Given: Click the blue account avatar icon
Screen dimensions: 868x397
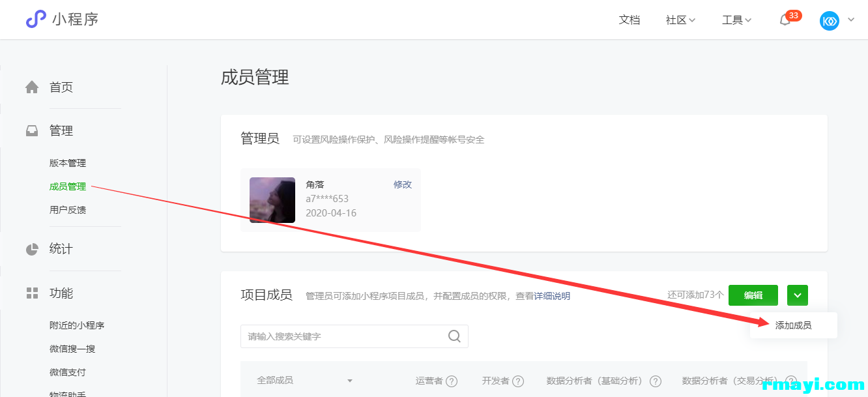Looking at the screenshot, I should point(830,20).
